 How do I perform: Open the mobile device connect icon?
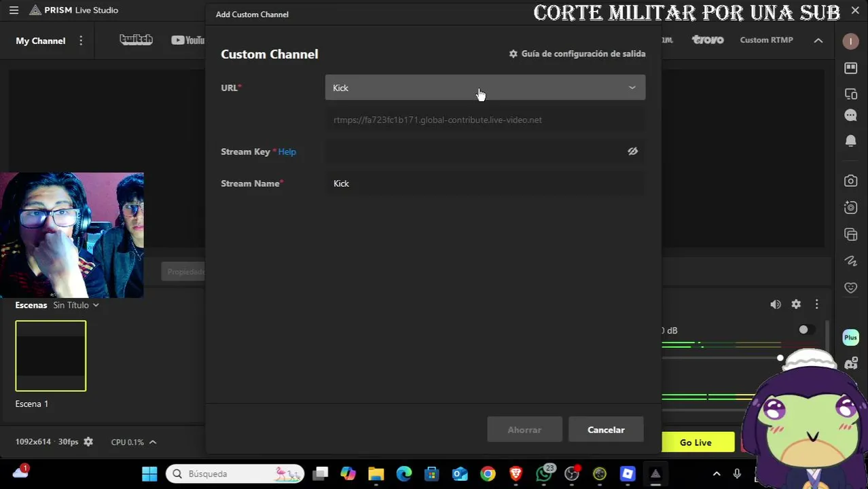click(x=851, y=94)
